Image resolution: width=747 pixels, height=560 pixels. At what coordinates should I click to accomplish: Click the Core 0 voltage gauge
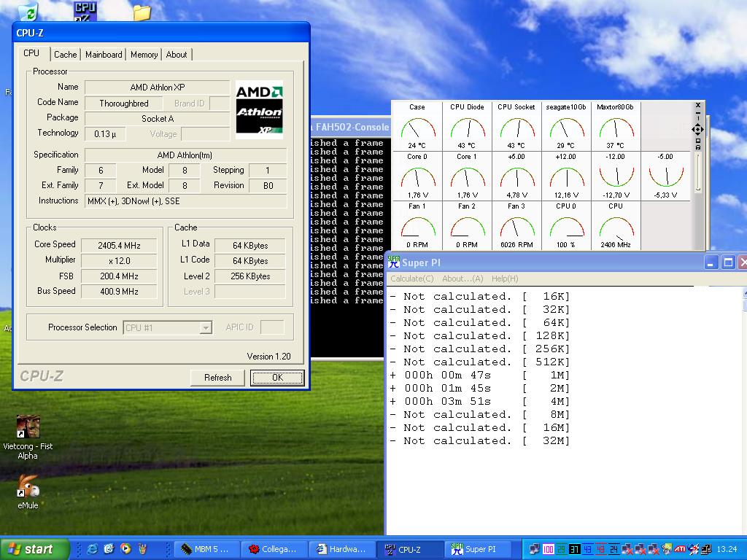(x=417, y=176)
